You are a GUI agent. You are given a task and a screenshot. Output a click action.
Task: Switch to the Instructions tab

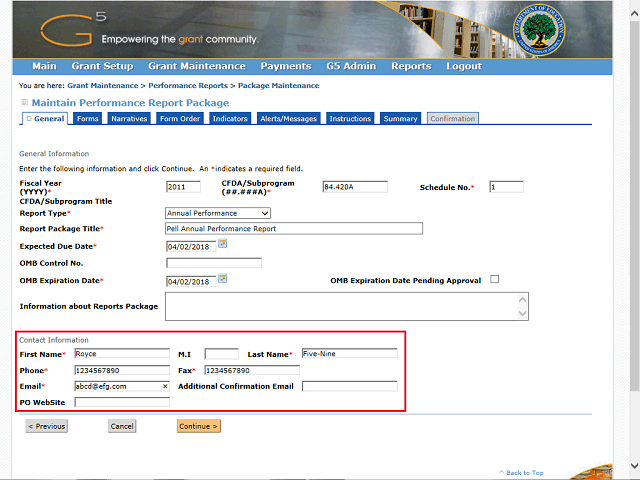[x=350, y=118]
